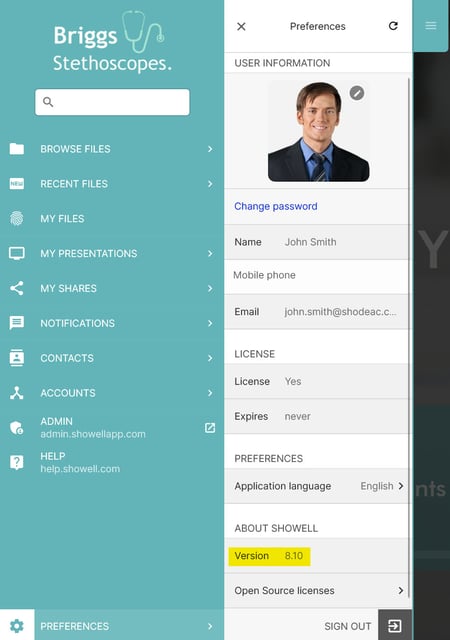Click the sign out exit icon
Screen dimensions: 450x640
click(394, 625)
